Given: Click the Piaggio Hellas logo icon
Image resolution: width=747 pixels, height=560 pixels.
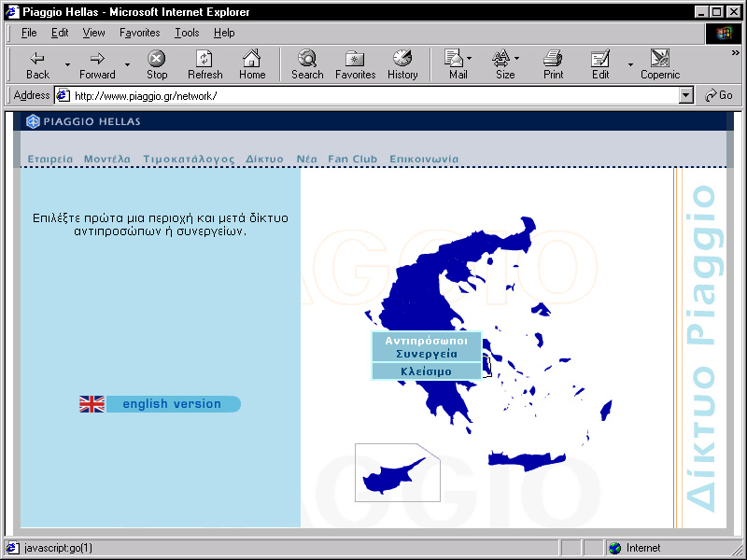Looking at the screenshot, I should 33,121.
